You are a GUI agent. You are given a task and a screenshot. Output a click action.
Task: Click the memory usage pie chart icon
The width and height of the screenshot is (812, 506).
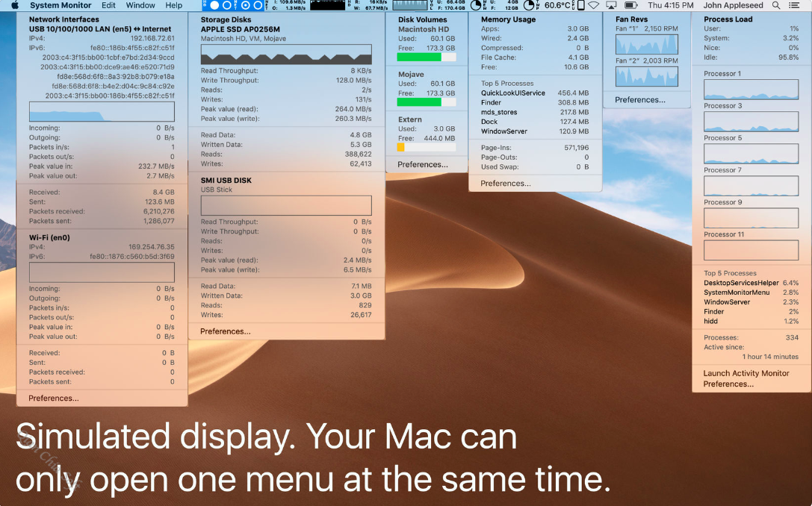click(x=529, y=5)
